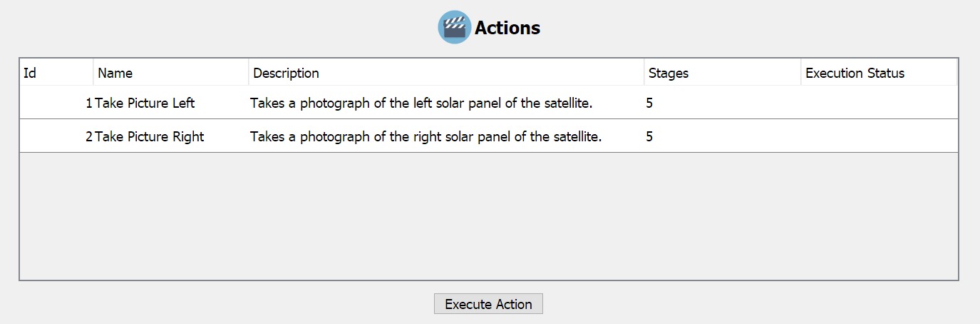Click the Description column header
This screenshot has height=324, width=980.
pyautogui.click(x=445, y=73)
